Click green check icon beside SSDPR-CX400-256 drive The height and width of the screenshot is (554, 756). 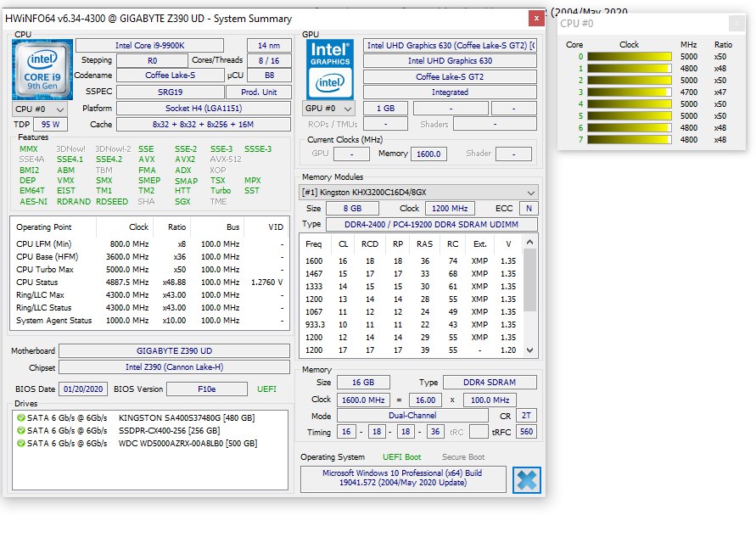[x=21, y=430]
